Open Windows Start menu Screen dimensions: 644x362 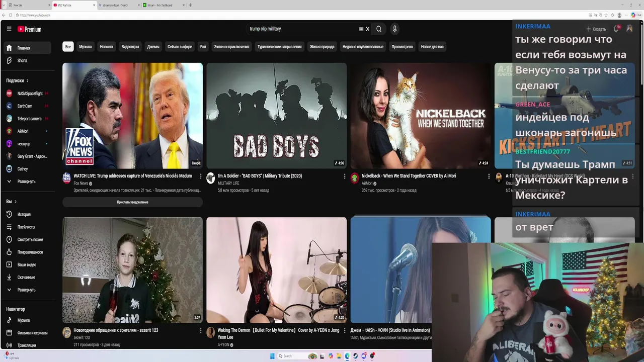(272, 356)
